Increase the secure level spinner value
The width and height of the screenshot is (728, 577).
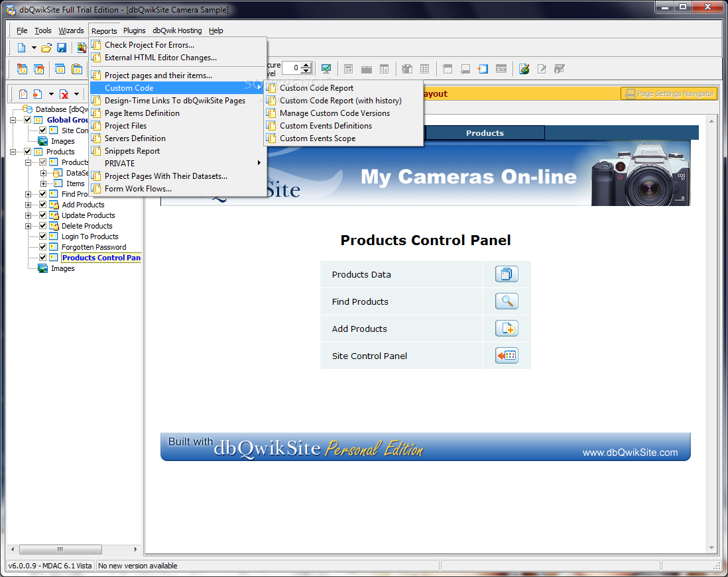coord(306,65)
